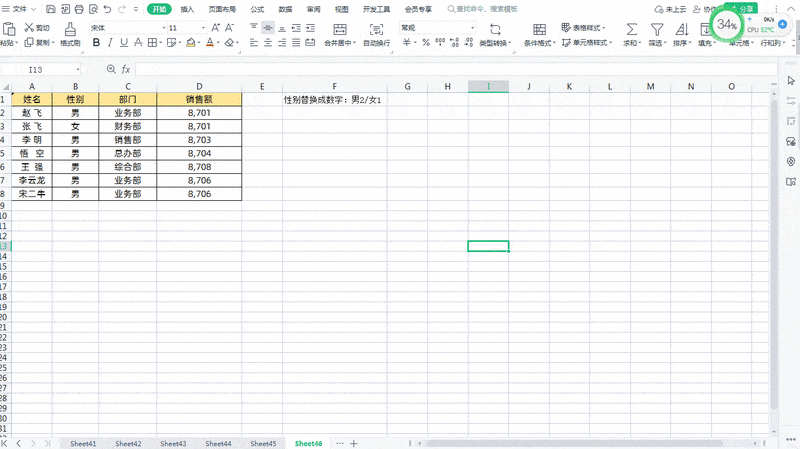
Task: Cut selection with 剪切
Action: 37,28
